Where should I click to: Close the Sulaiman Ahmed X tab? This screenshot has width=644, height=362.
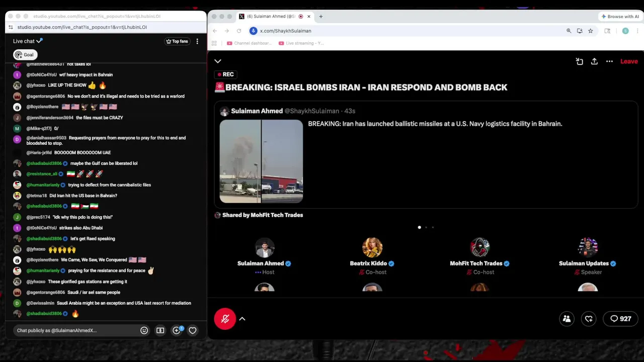308,17
